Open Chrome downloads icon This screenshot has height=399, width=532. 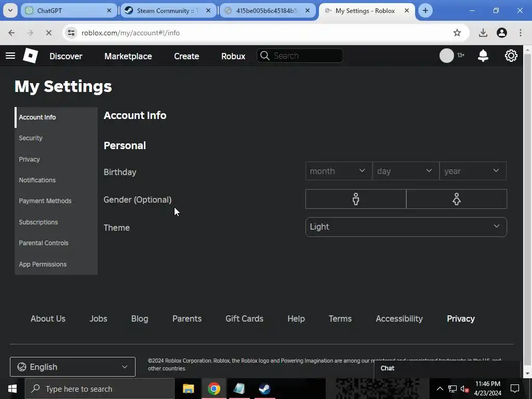pos(483,33)
